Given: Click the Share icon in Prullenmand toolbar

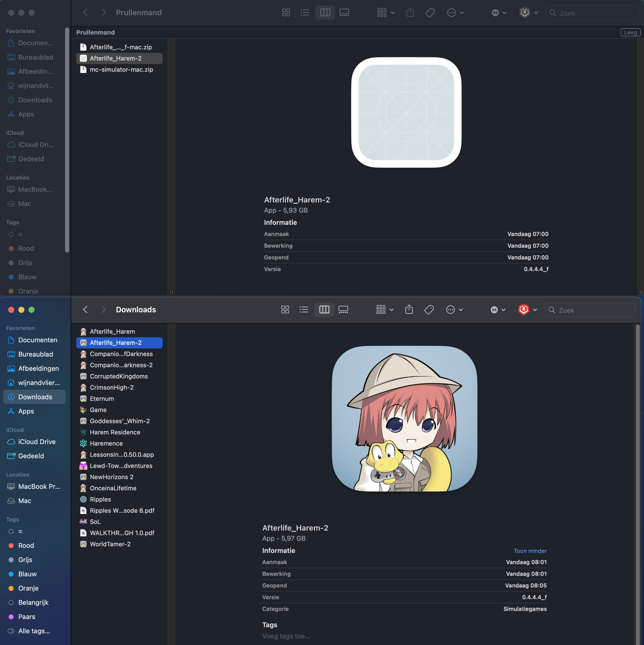Looking at the screenshot, I should click(x=410, y=13).
